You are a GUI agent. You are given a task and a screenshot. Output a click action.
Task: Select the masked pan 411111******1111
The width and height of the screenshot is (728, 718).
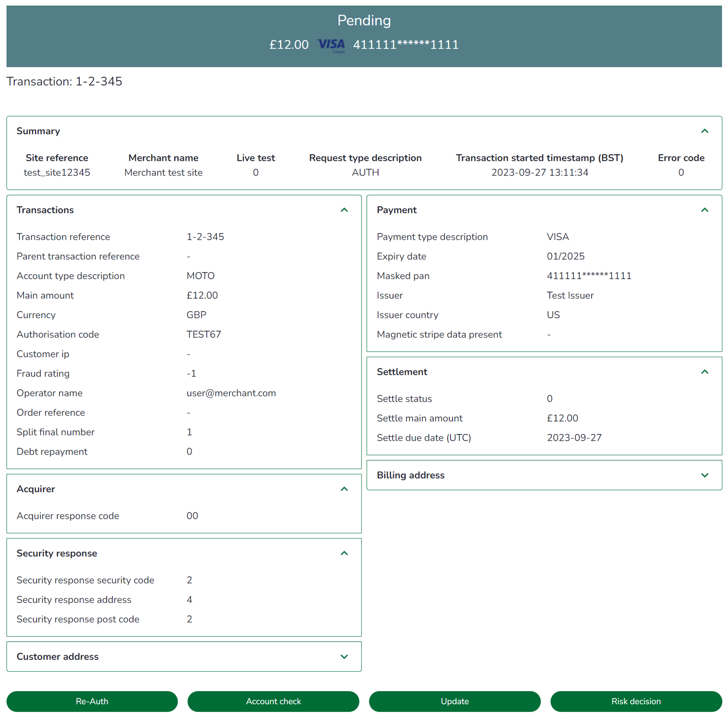tap(589, 275)
